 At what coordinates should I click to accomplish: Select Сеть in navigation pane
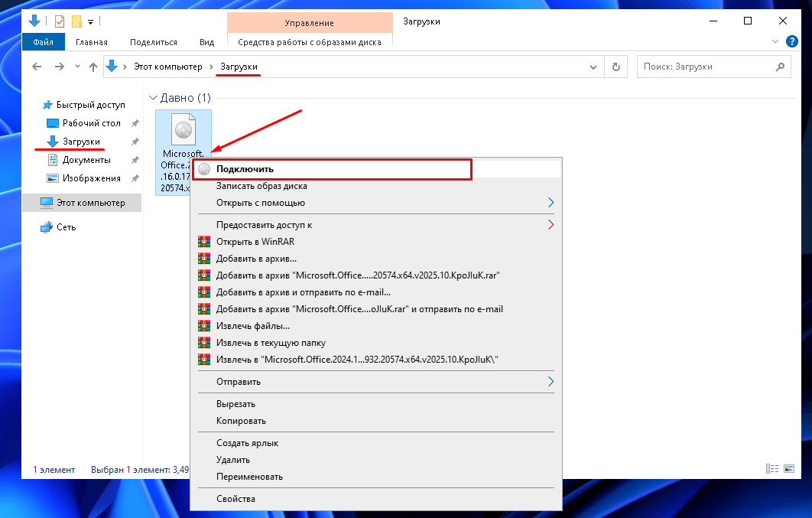58,227
